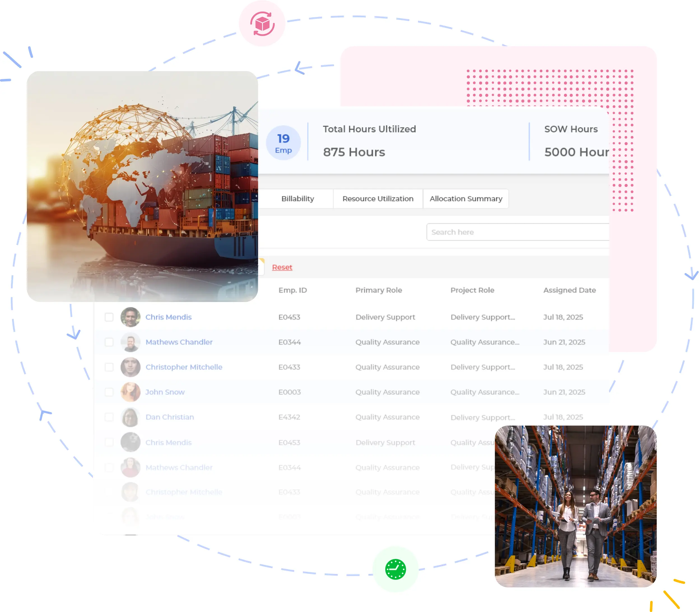Click the first Christopher Mitchelle avatar photo
The width and height of the screenshot is (700, 612).
(x=130, y=367)
